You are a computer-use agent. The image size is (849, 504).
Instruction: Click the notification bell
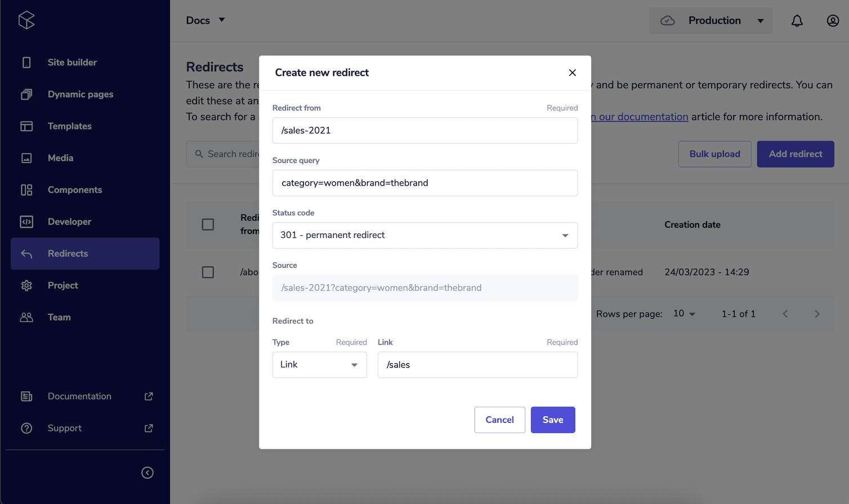(x=797, y=20)
